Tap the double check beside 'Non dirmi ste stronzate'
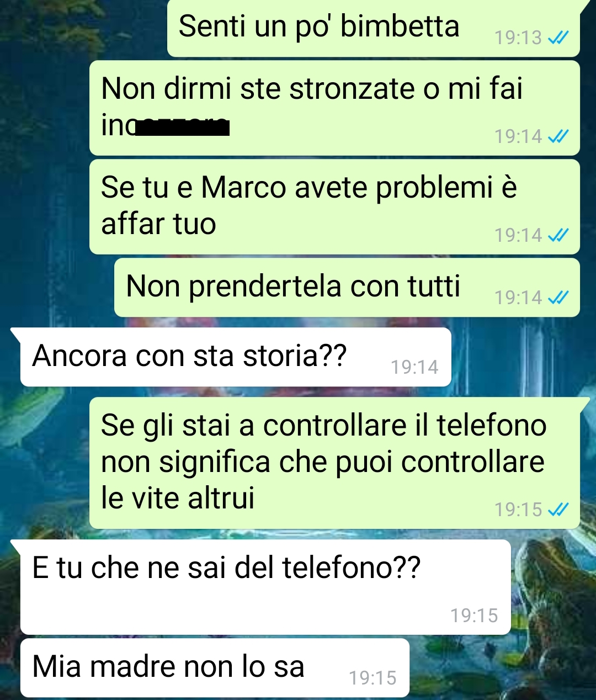This screenshot has width=596, height=700. click(557, 136)
